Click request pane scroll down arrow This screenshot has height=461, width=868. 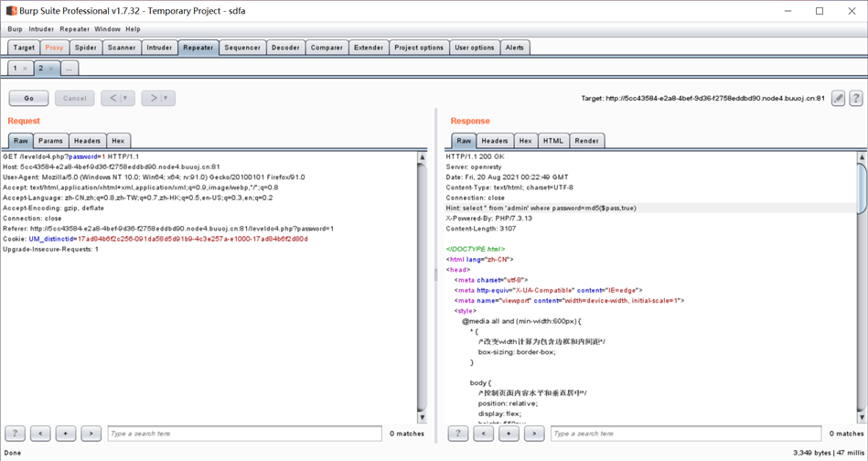423,417
